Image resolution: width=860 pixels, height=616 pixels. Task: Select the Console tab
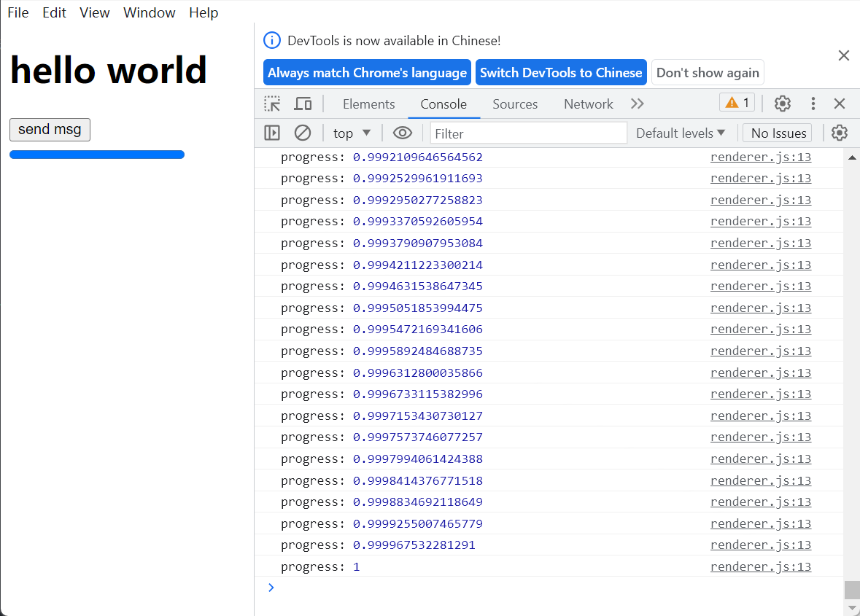(x=443, y=104)
